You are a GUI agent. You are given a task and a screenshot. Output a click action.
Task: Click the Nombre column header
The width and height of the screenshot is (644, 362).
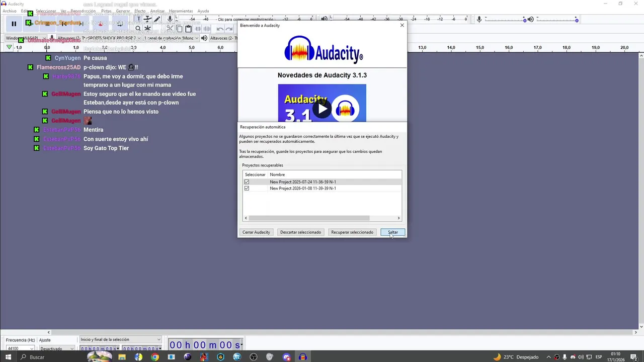point(277,174)
